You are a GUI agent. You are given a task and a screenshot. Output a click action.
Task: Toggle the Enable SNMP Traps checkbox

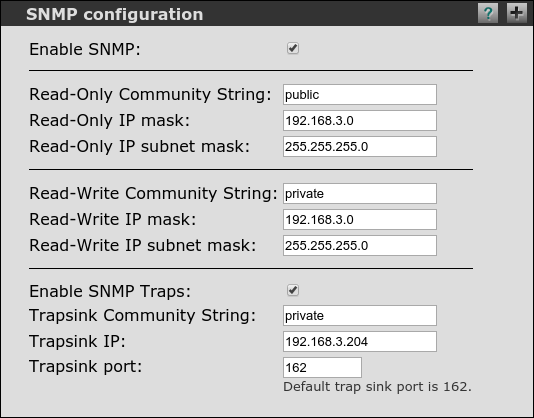click(x=293, y=290)
